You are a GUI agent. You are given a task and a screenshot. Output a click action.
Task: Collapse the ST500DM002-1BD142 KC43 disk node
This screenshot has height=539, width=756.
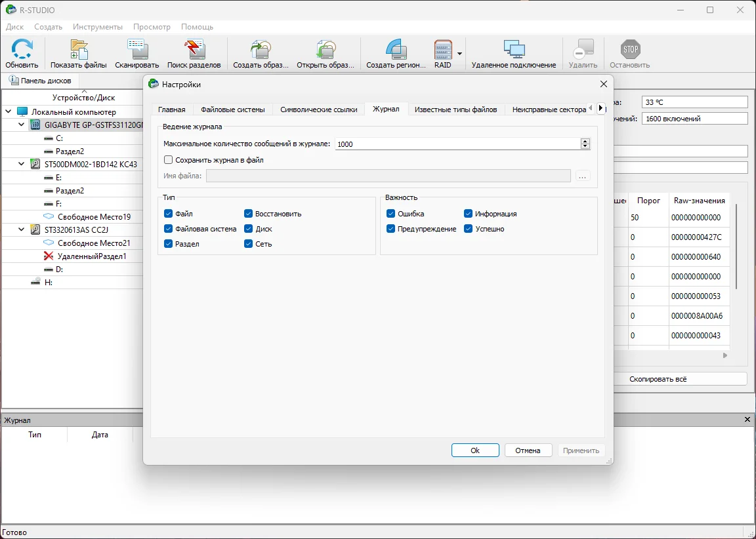point(23,164)
